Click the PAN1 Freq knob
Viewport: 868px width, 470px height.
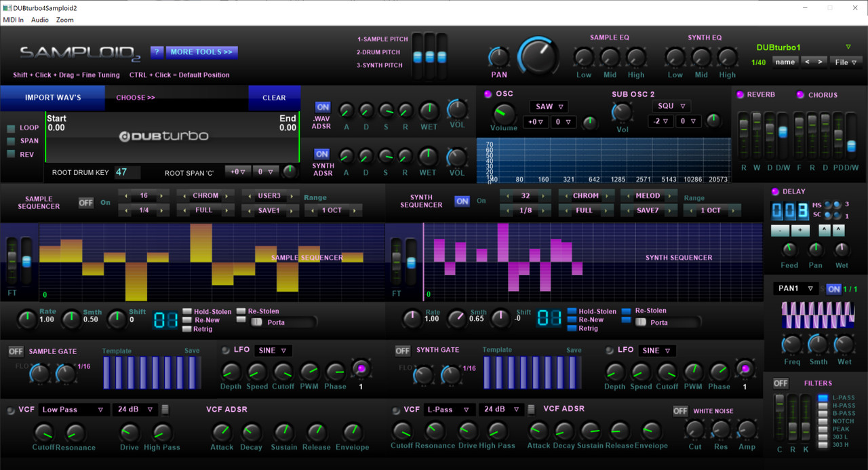click(792, 346)
